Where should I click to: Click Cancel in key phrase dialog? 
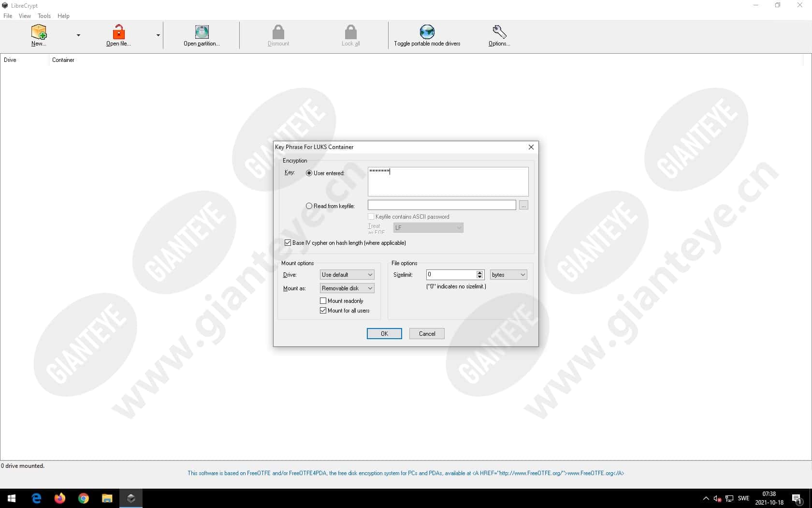click(427, 334)
